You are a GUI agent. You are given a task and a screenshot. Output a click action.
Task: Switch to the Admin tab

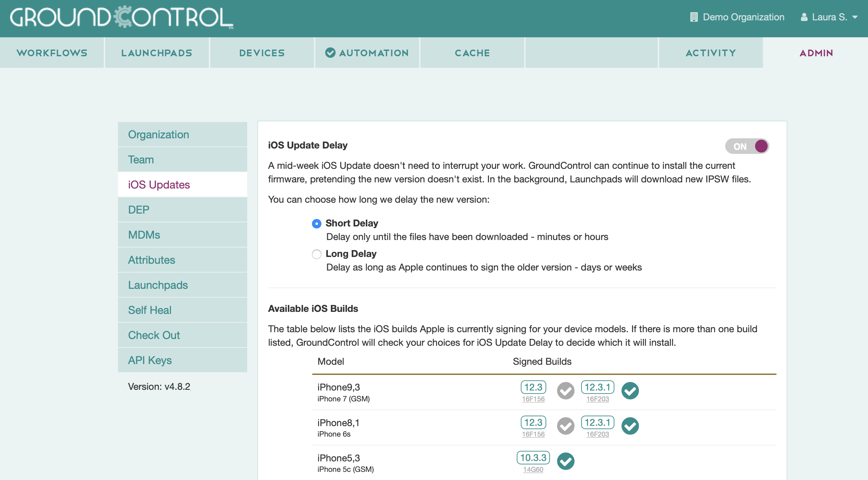[816, 53]
